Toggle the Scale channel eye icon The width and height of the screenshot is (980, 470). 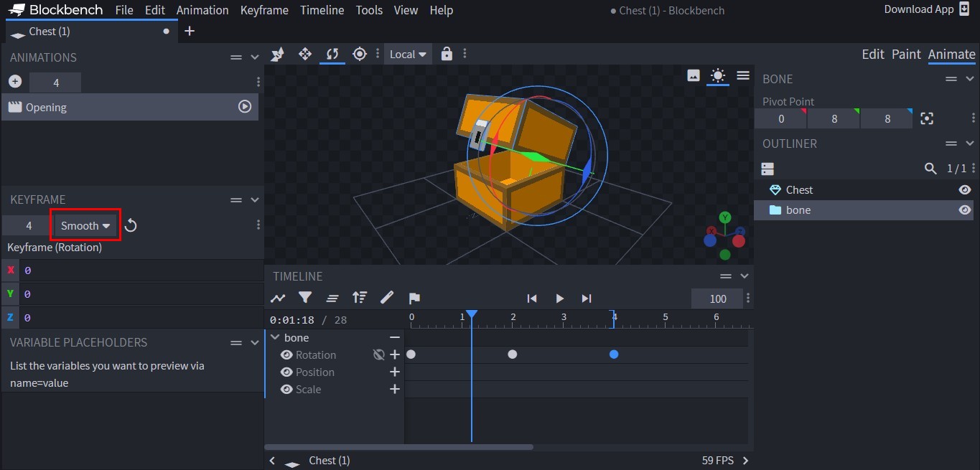(x=286, y=390)
